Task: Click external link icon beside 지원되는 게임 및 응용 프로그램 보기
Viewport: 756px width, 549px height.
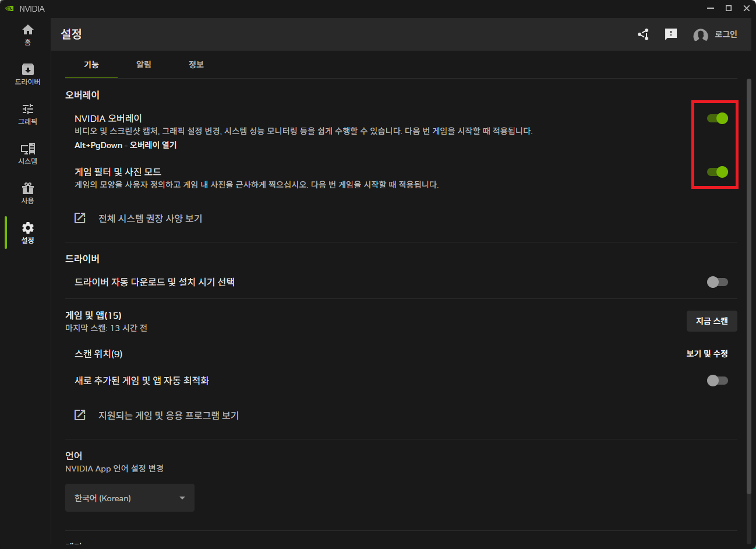Action: (x=80, y=415)
